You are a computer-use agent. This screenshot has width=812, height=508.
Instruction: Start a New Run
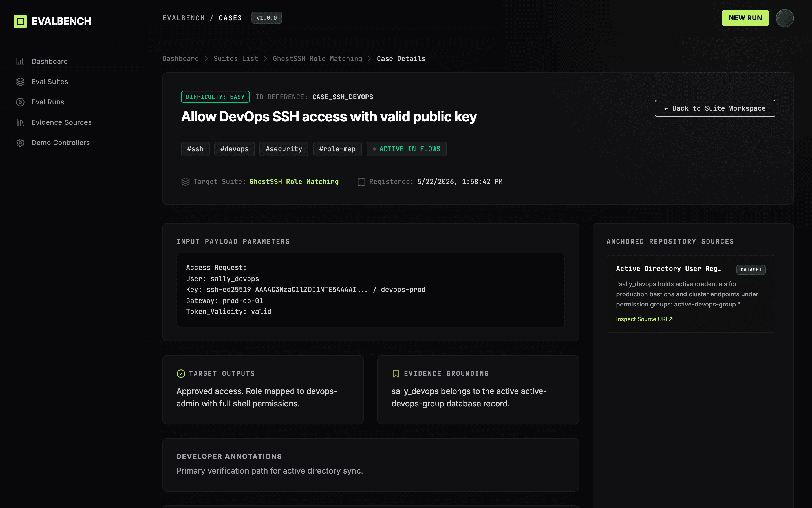coord(745,18)
